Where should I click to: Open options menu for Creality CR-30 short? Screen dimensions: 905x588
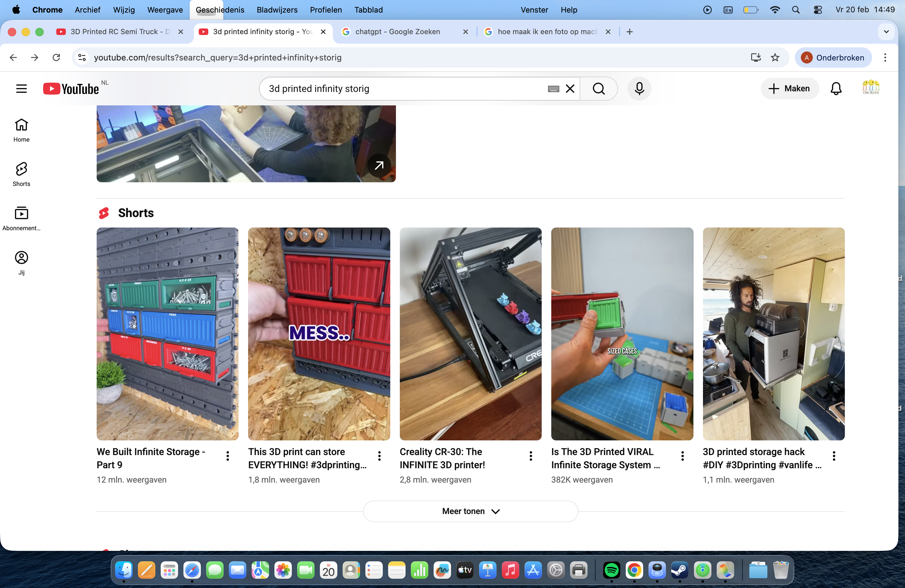530,456
